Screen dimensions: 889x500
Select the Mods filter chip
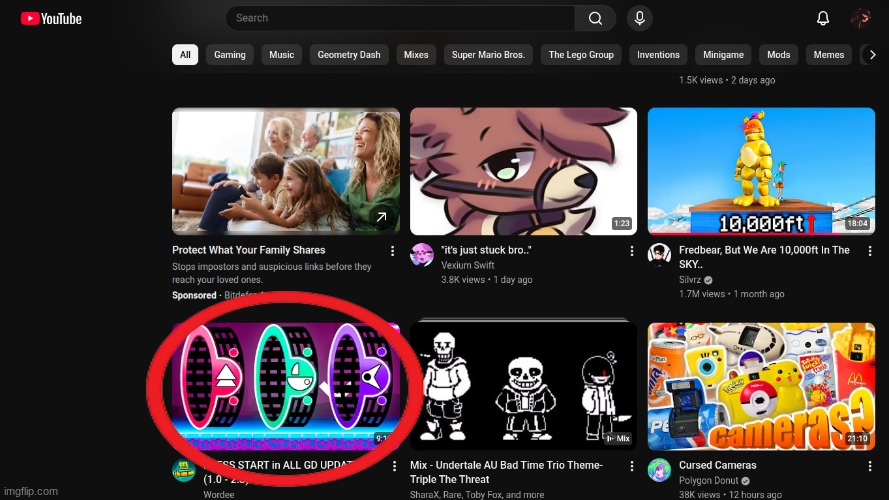(778, 55)
